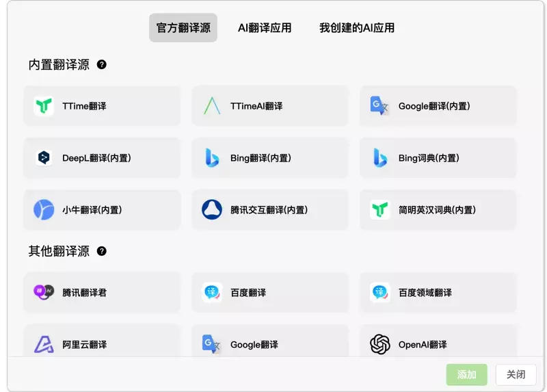Select the DeepL翻译(内置) hexagon icon

[44, 158]
